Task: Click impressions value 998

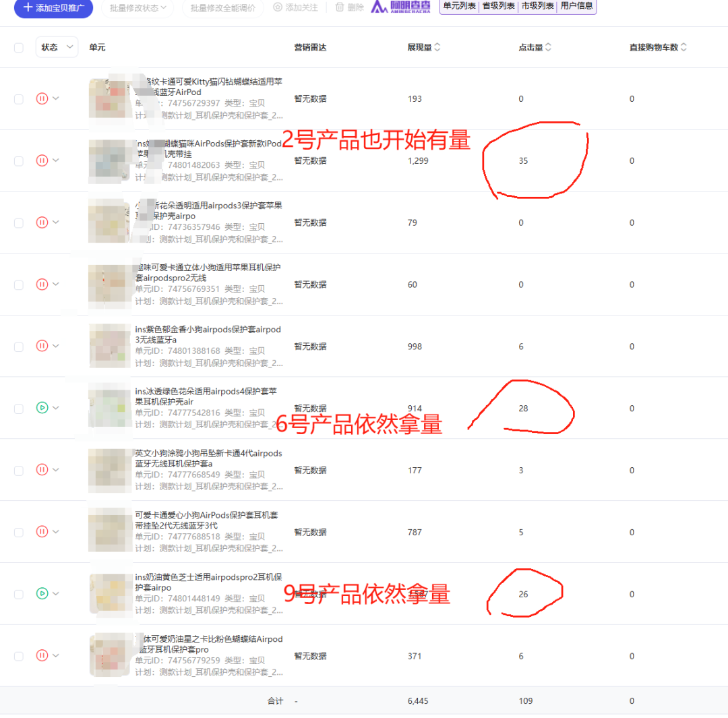Action: 415,347
